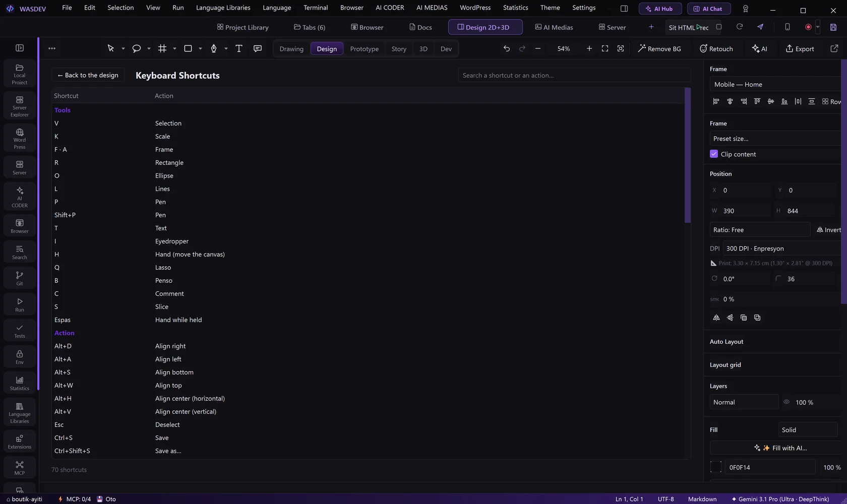Screen dimensions: 847x504
Task: Select the Rectangle shape tool icon
Action: pos(188,48)
